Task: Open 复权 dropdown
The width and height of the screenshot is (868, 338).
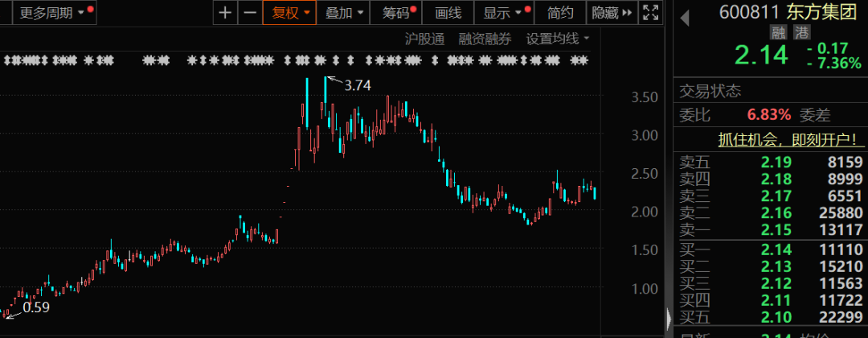Action: pyautogui.click(x=290, y=13)
